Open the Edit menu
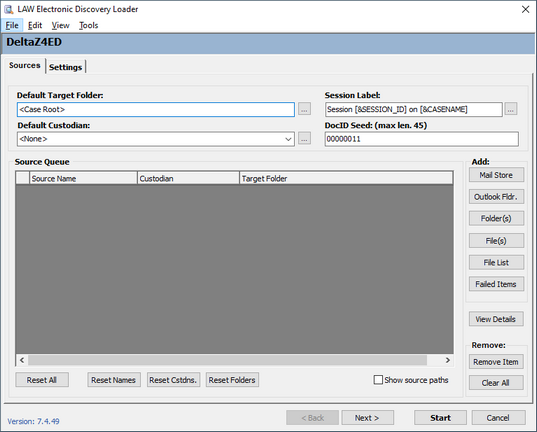The height and width of the screenshot is (432, 537). click(35, 25)
